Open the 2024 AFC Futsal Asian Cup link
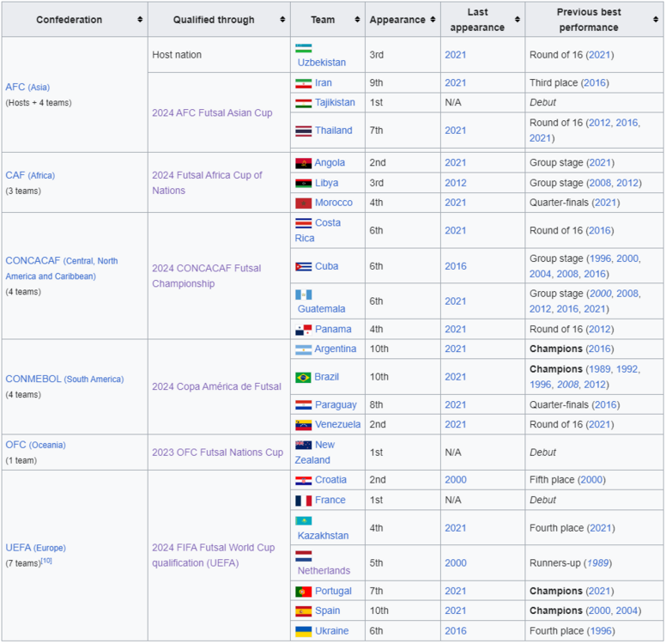The height and width of the screenshot is (644, 666). pyautogui.click(x=212, y=112)
